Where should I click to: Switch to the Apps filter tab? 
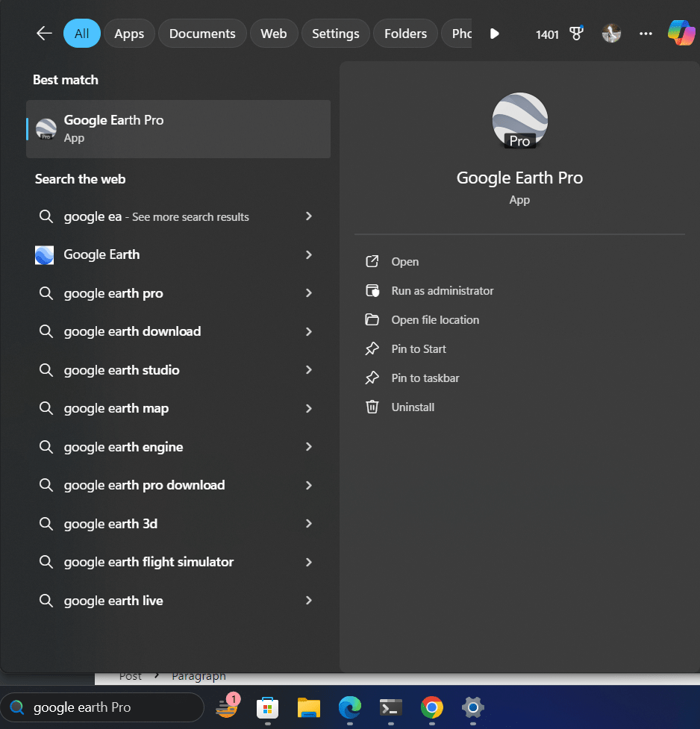pyautogui.click(x=129, y=34)
